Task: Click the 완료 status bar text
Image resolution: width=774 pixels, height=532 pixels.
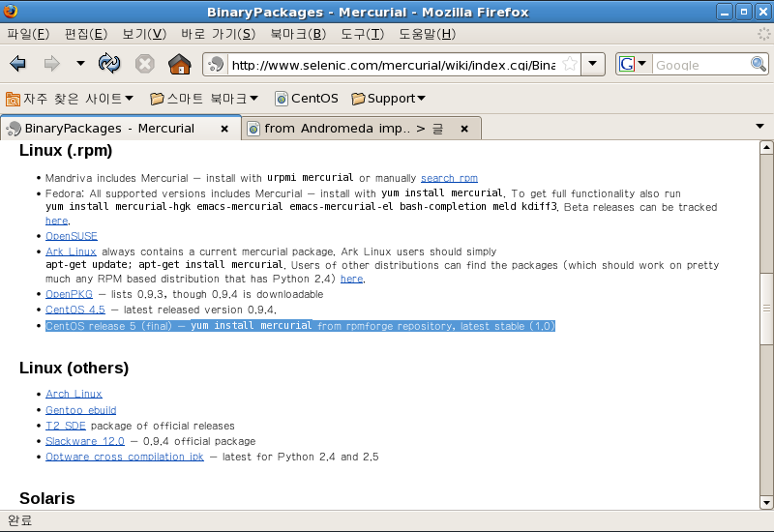Action: pyautogui.click(x=19, y=520)
